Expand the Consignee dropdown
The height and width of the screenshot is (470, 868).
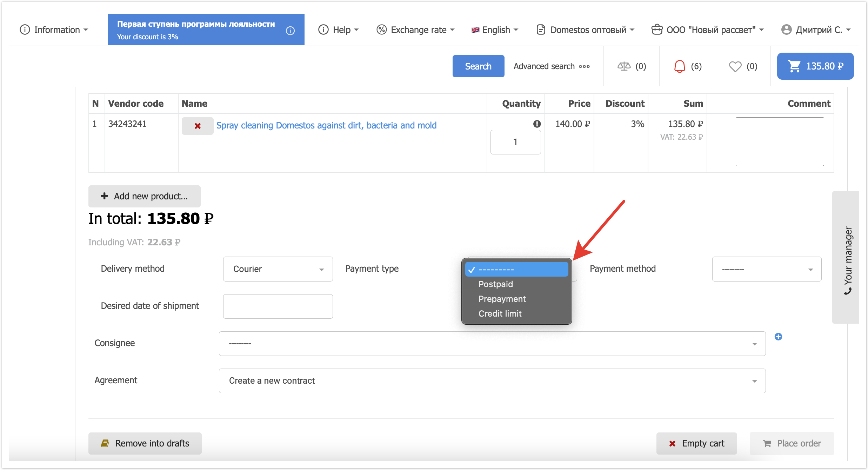click(x=492, y=344)
